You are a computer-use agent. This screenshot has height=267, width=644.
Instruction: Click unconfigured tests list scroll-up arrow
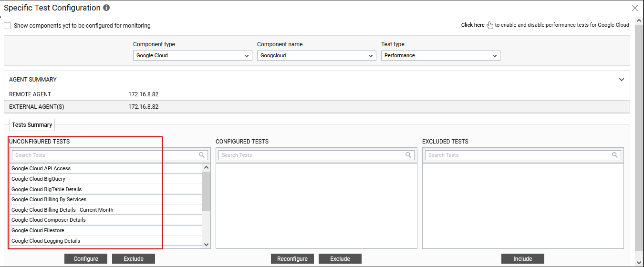207,167
